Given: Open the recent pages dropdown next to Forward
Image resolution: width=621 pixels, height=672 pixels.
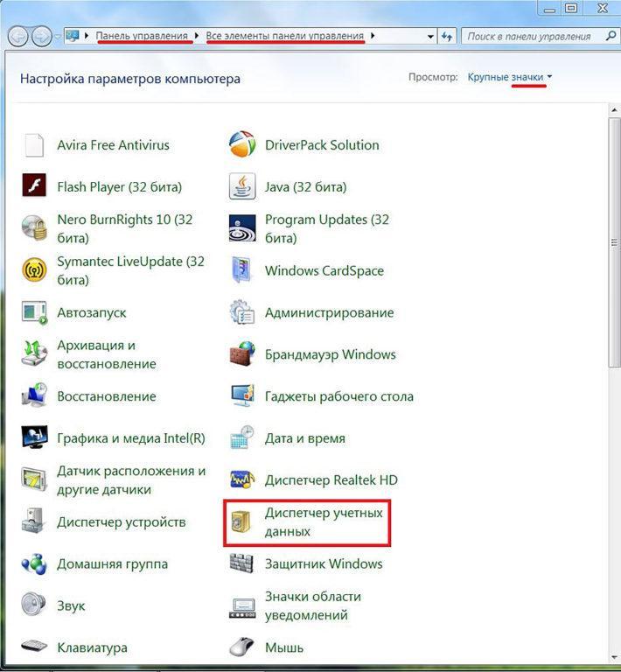Looking at the screenshot, I should tap(59, 37).
